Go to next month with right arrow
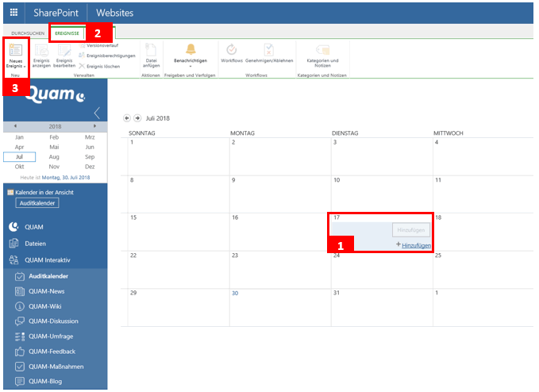Image resolution: width=539 pixels, height=392 pixels. (x=137, y=118)
